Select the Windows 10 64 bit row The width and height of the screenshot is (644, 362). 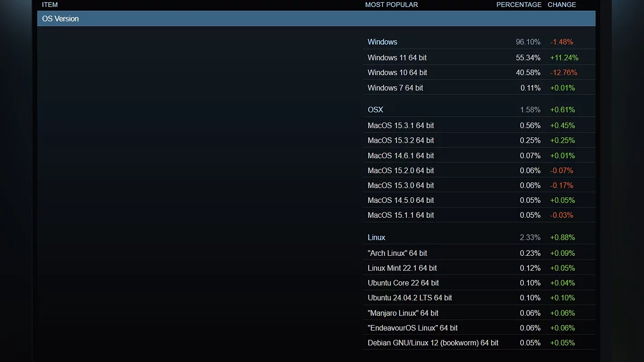[397, 72]
